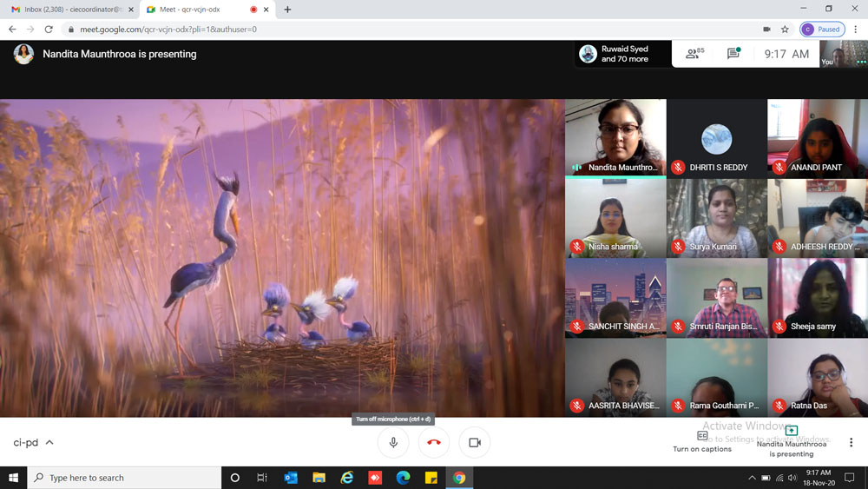Click the address bar URL

[168, 30]
